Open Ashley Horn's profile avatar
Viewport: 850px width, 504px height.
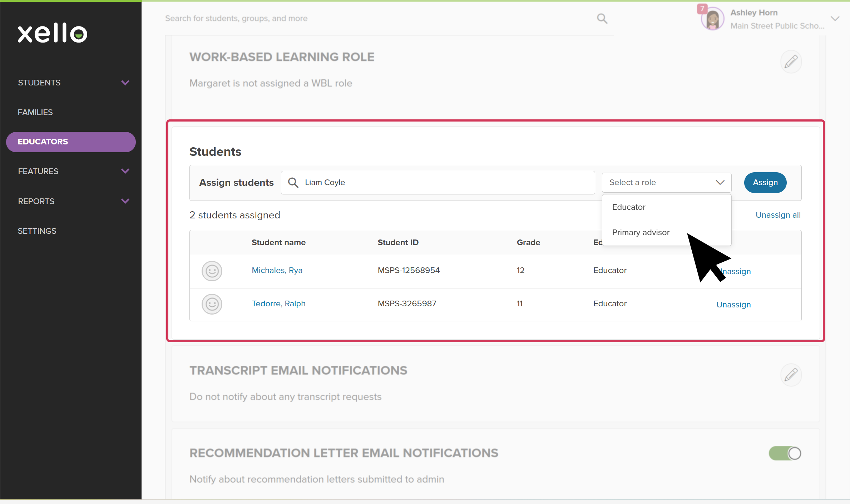(712, 19)
